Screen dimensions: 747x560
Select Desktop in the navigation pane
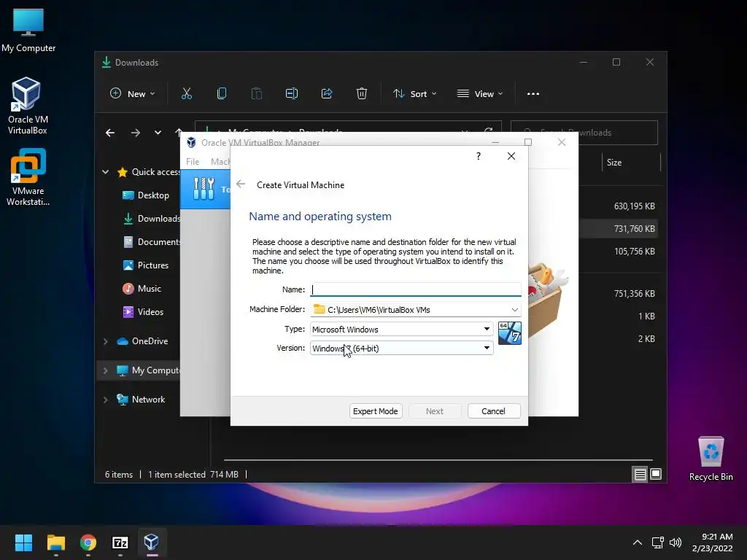[146, 195]
